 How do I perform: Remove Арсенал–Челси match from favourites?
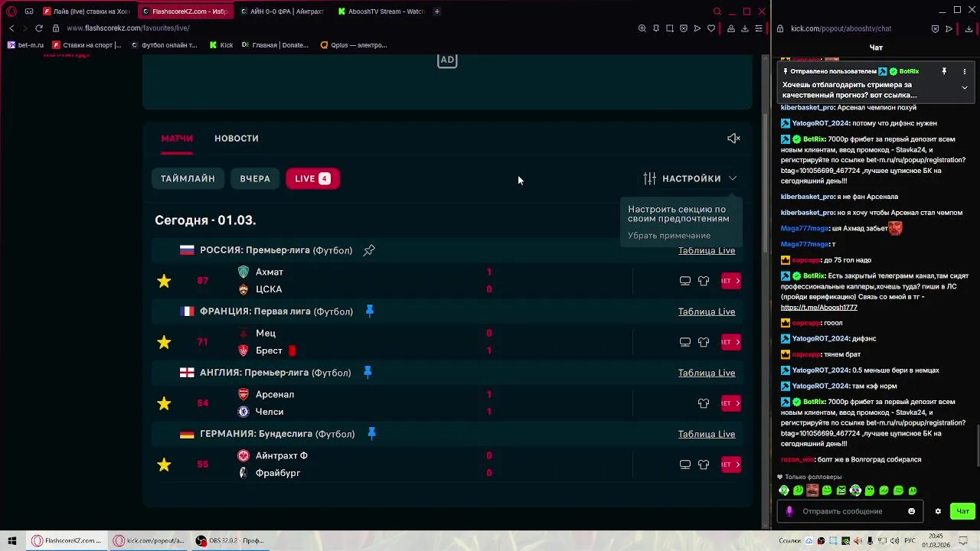pos(164,403)
